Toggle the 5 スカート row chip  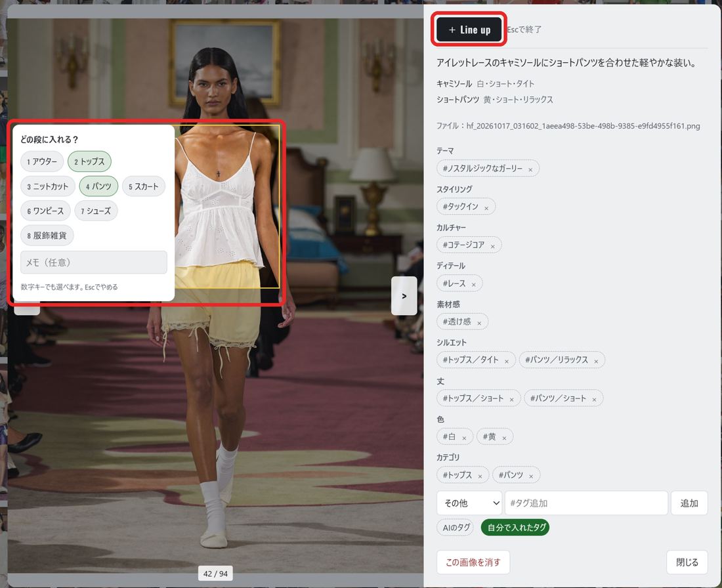point(144,186)
